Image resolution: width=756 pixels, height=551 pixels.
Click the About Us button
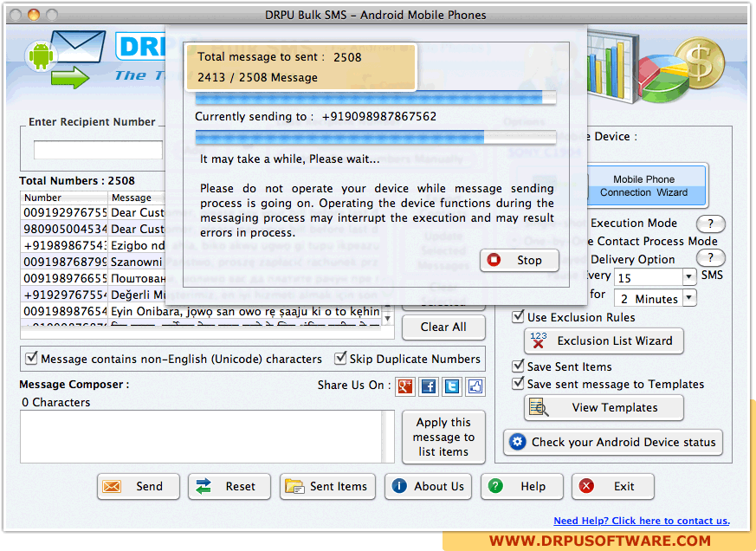click(428, 486)
